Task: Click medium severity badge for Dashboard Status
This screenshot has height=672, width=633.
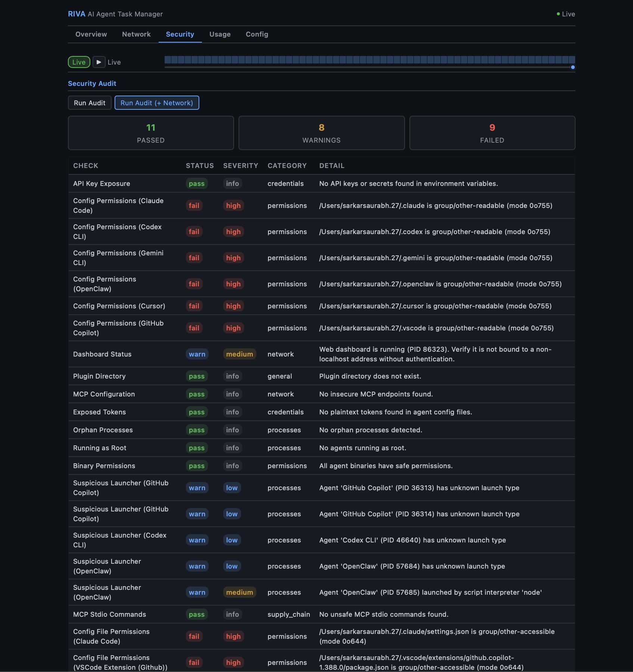Action: click(240, 354)
